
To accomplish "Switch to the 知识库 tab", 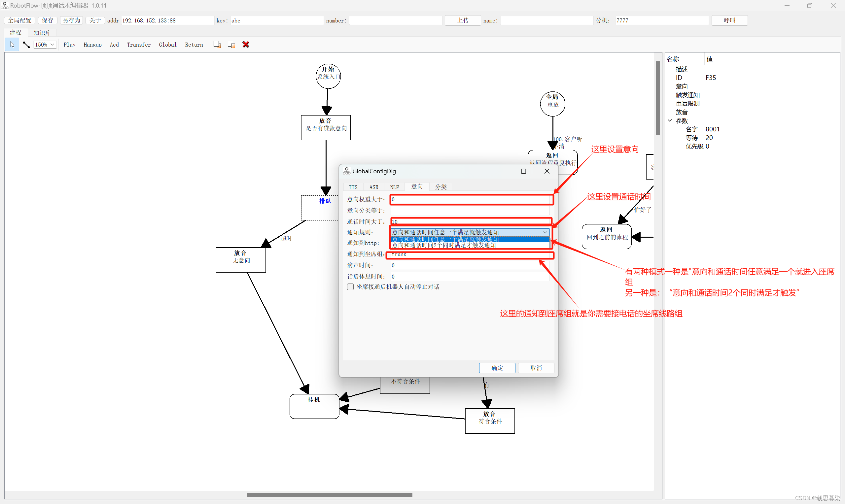I will coord(42,33).
